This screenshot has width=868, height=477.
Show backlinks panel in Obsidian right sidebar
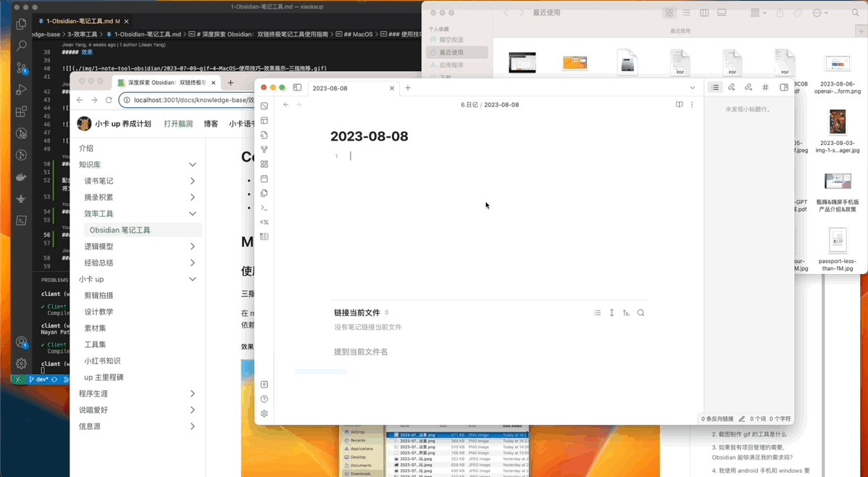click(732, 88)
